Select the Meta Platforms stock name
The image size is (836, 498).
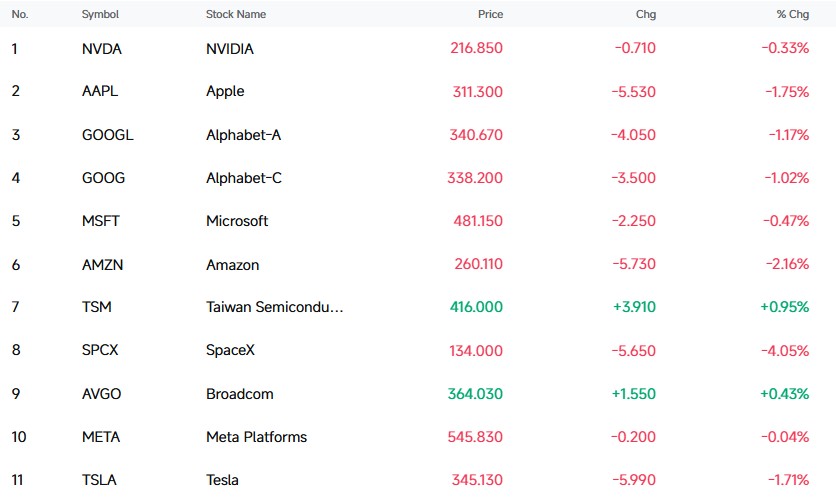tap(256, 437)
